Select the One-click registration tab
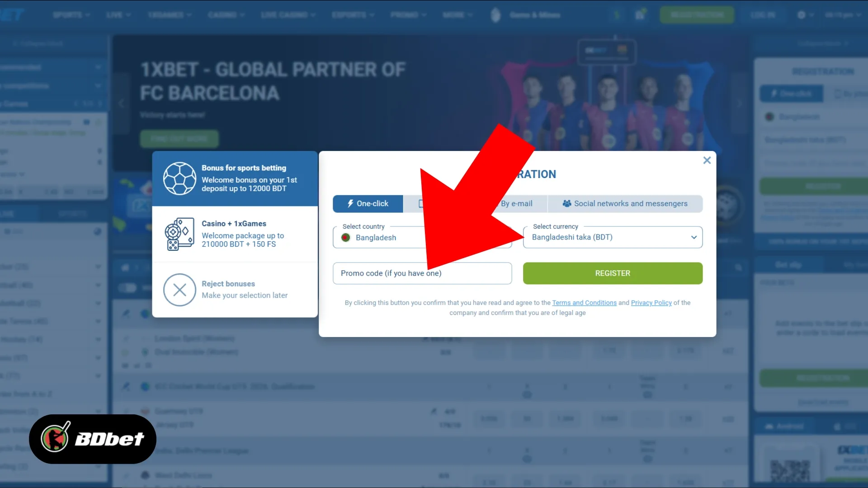 pyautogui.click(x=368, y=204)
